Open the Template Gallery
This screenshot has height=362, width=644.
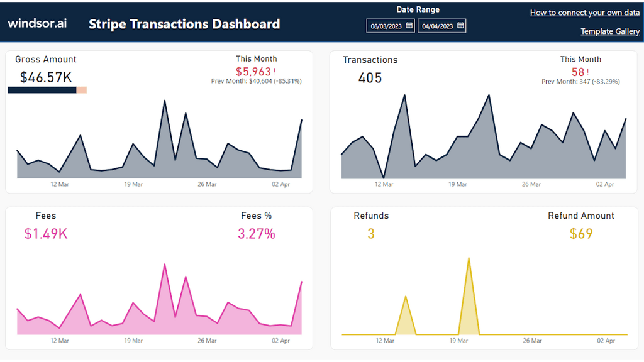pos(609,31)
